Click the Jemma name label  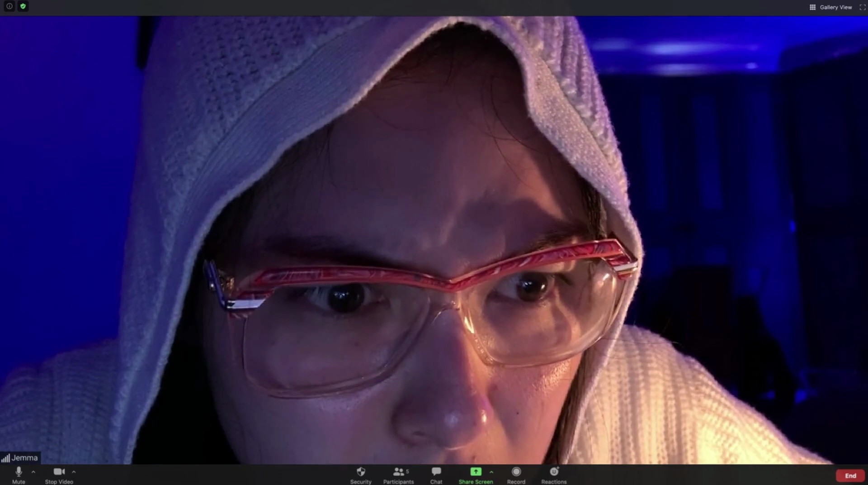24,458
